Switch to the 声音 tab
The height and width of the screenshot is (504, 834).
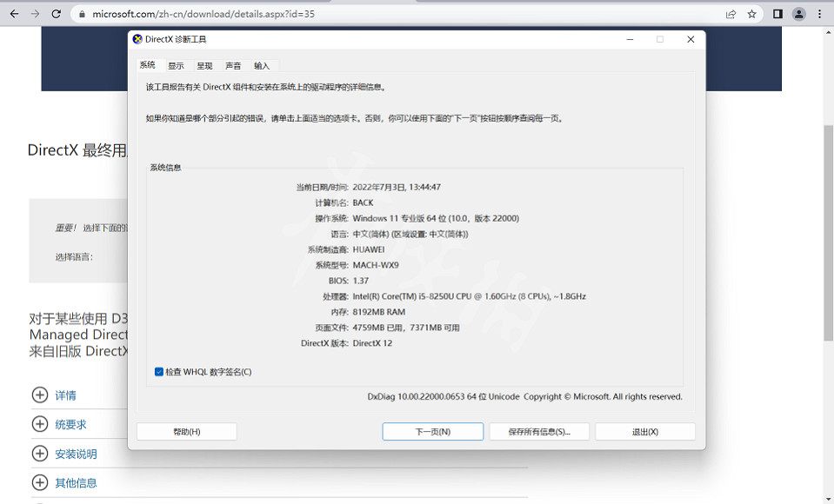[x=233, y=66]
